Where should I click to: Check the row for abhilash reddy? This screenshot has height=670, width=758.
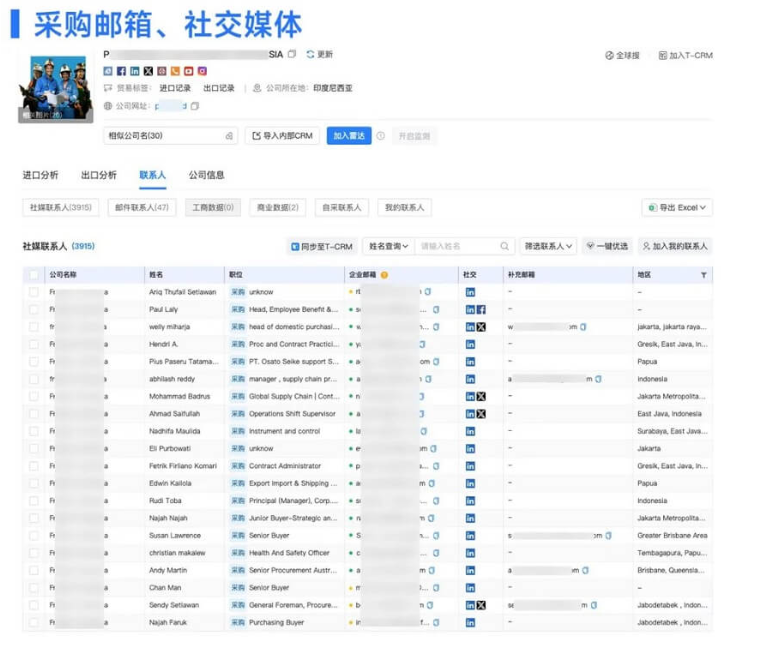pos(33,379)
